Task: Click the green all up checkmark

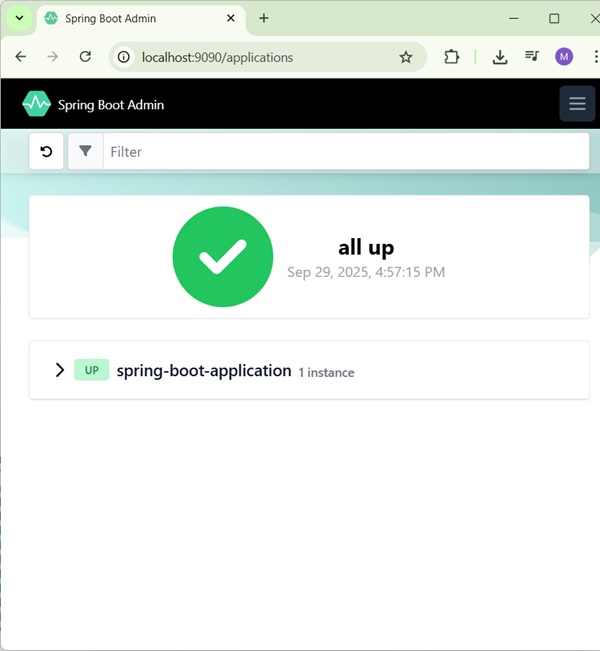Action: coord(223,257)
